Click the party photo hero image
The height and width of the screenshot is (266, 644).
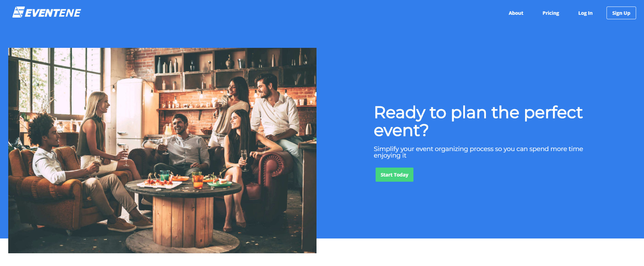coord(162,150)
